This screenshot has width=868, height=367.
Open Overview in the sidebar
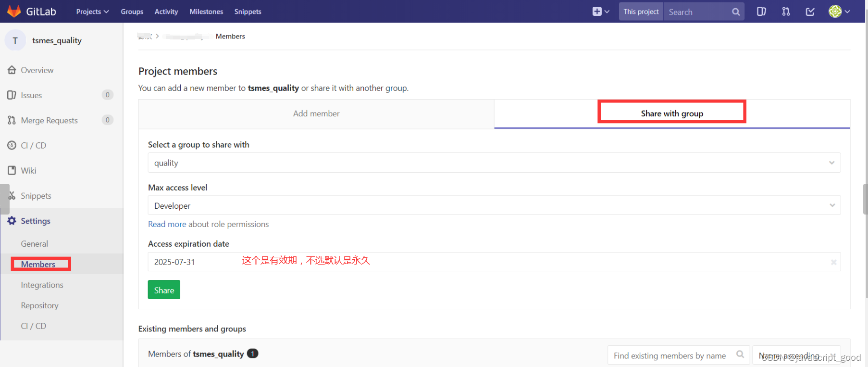pos(37,70)
